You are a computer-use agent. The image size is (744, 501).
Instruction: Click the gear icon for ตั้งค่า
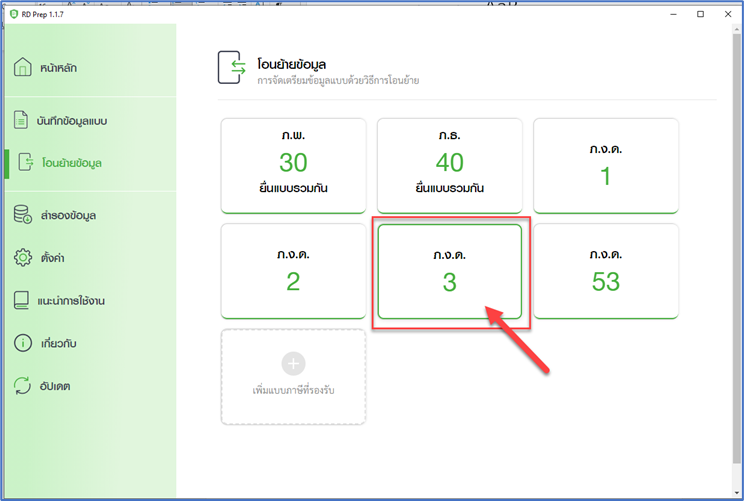pyautogui.click(x=23, y=258)
